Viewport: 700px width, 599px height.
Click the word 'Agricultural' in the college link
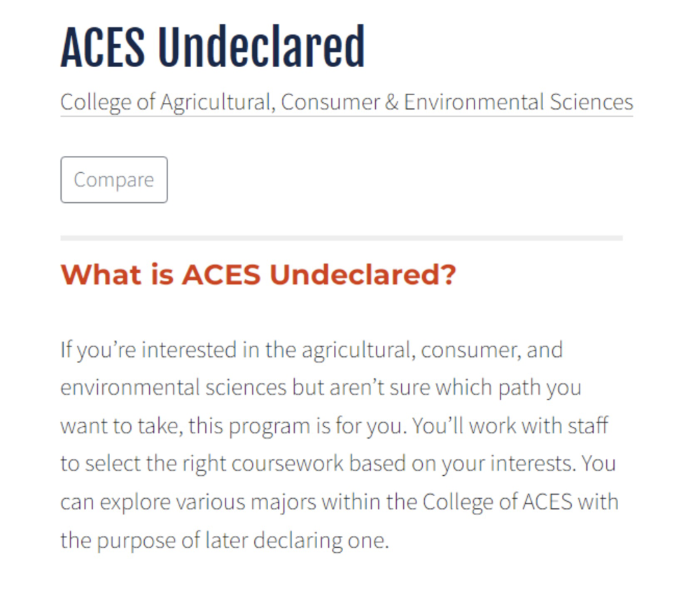tap(216, 103)
